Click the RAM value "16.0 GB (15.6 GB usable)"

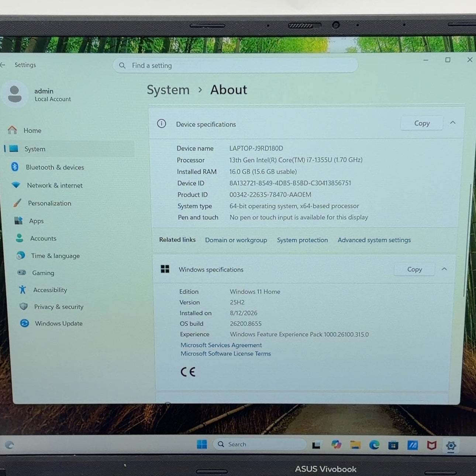tap(263, 172)
